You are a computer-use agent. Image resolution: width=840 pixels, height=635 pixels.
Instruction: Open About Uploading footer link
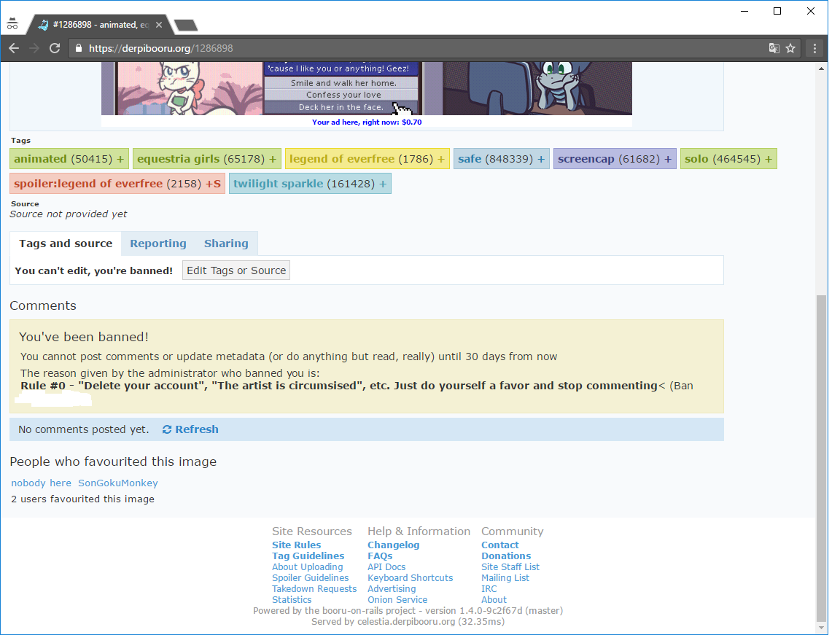pos(308,567)
